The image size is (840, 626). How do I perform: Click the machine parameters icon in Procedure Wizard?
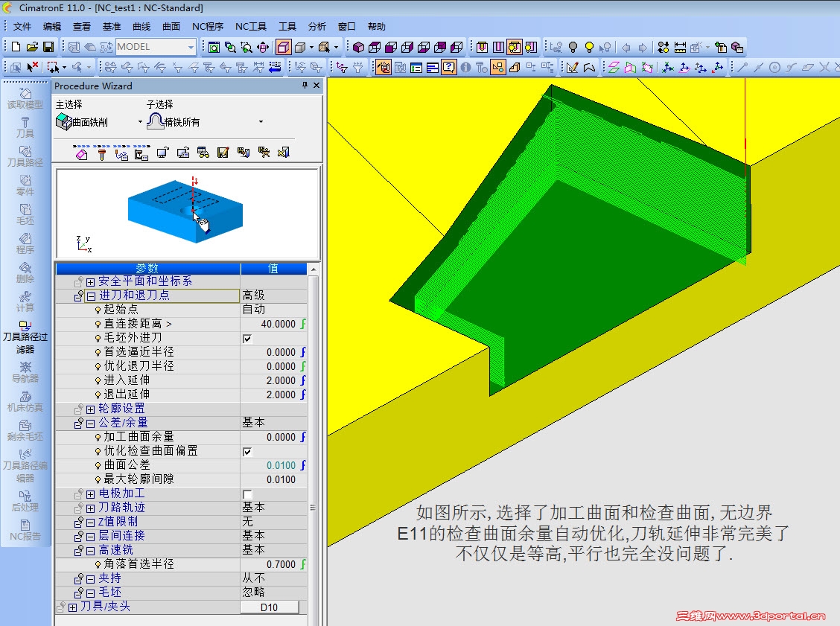click(x=141, y=153)
